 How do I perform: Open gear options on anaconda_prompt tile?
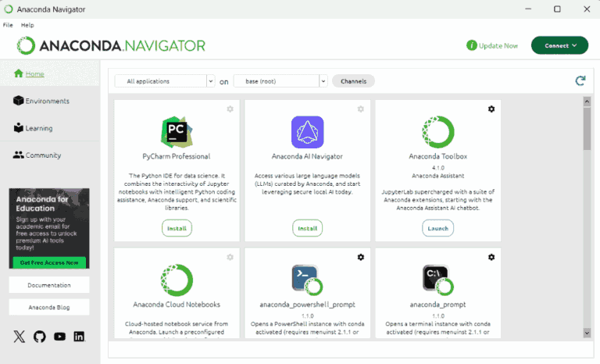pos(491,257)
